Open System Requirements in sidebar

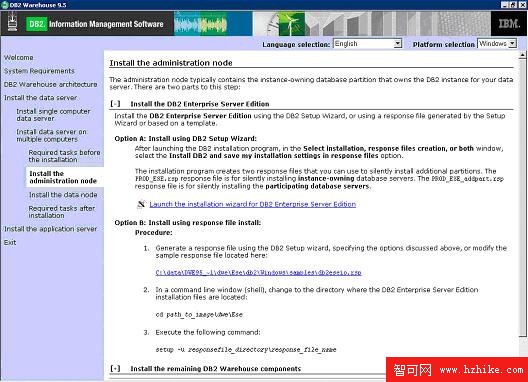39,71
